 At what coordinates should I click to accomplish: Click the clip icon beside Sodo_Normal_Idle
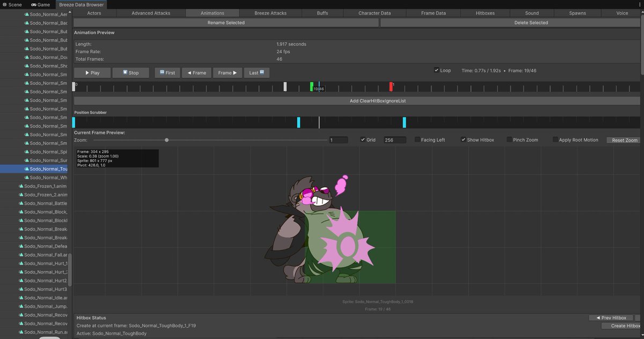[x=21, y=297]
